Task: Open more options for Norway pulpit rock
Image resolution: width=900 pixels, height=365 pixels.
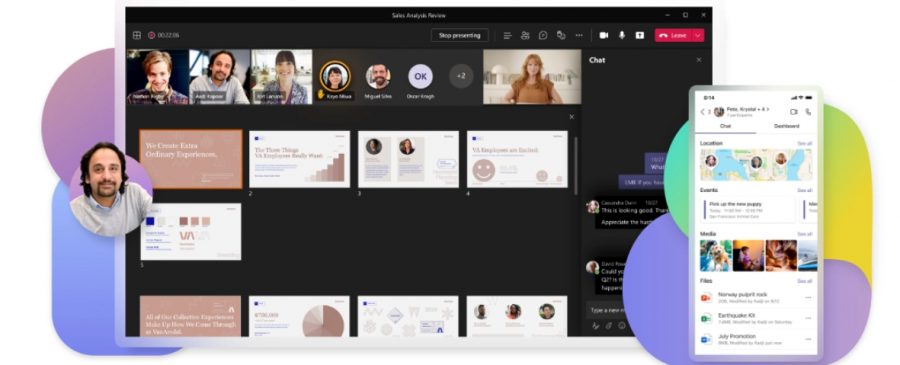Action: point(808,297)
